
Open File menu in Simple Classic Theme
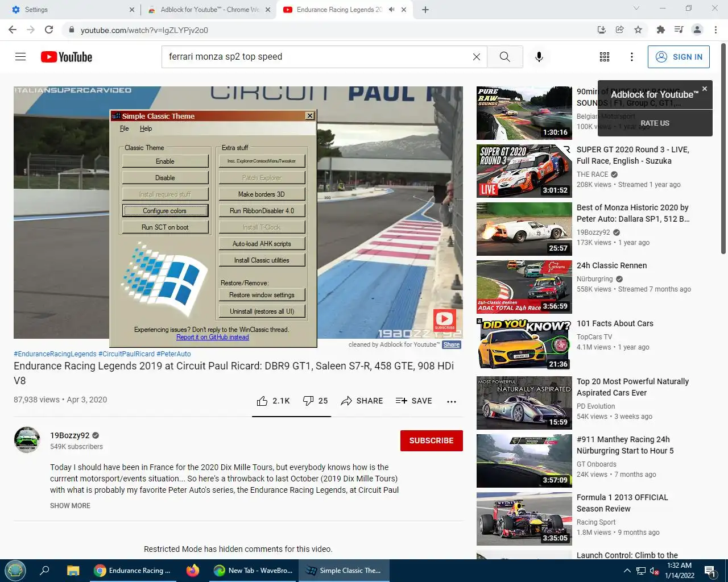[125, 128]
